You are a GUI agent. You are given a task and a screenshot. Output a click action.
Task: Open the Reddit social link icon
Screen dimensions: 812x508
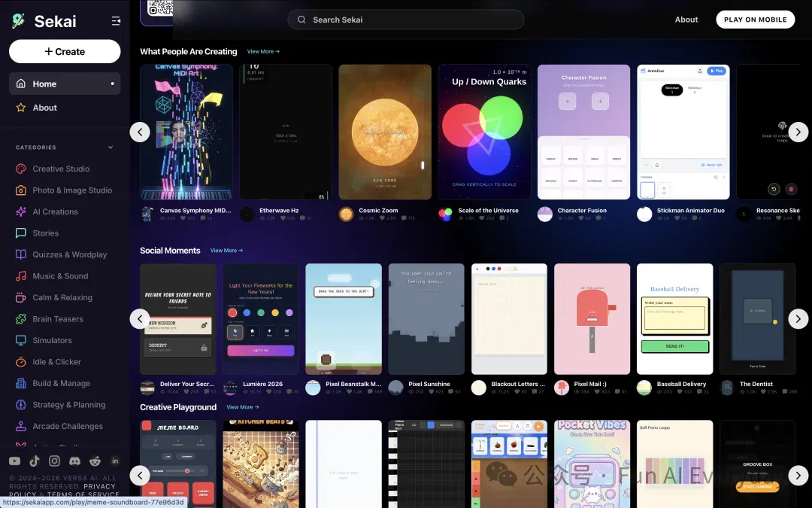click(95, 461)
